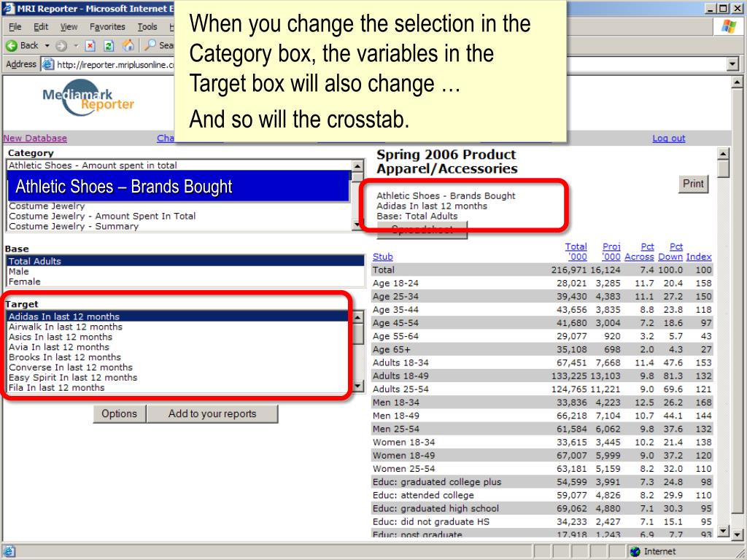Click the Options button
This screenshot has height=560, width=747.
119,414
